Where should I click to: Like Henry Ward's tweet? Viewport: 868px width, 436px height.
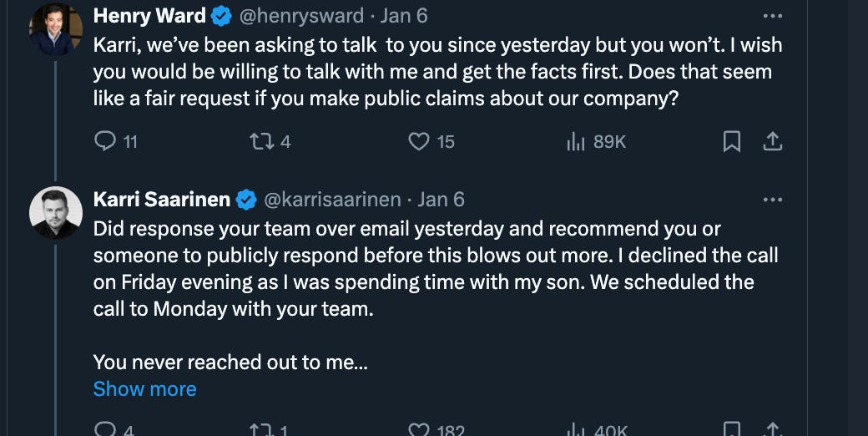[419, 141]
